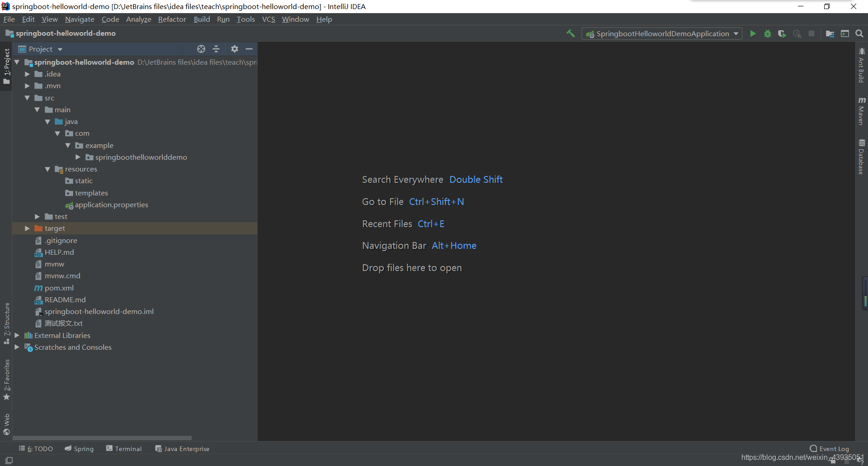This screenshot has height=466, width=868.
Task: Open the Z: Structure side tab
Action: [x=6, y=323]
